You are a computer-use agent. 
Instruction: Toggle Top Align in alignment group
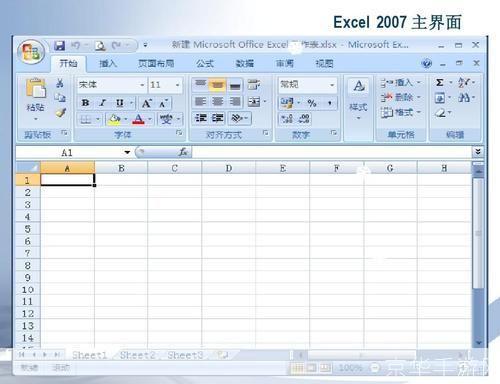[x=200, y=85]
